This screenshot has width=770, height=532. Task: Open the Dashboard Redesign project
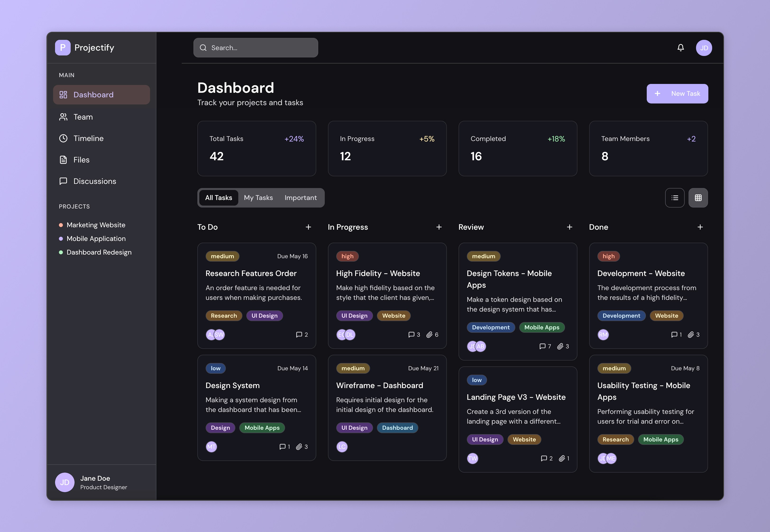point(99,252)
